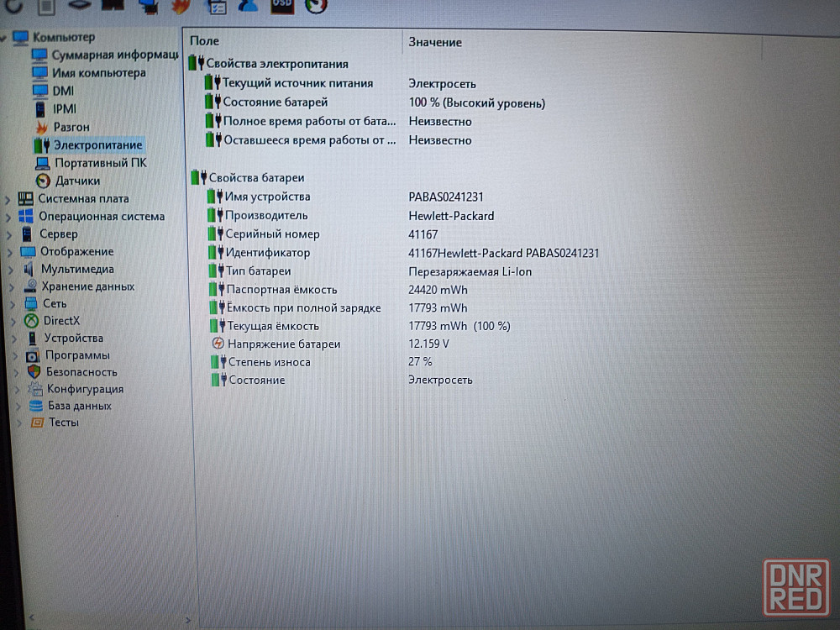Click the Напряжение батареи row

(x=282, y=344)
